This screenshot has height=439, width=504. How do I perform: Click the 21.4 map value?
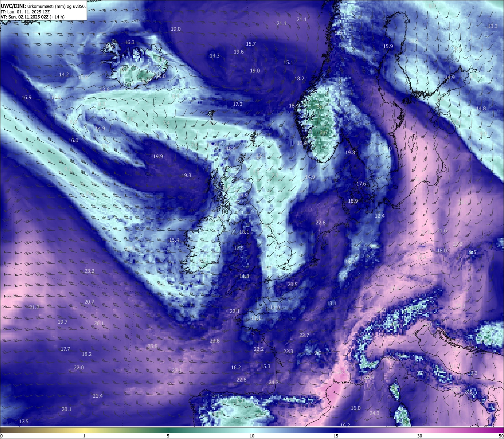coord(98,396)
